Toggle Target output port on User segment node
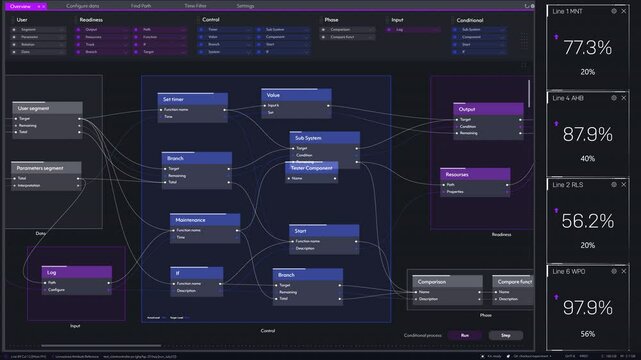 click(79, 119)
